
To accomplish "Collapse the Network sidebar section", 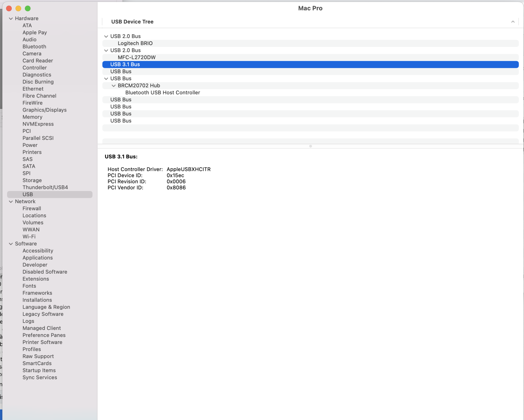I will click(11, 202).
